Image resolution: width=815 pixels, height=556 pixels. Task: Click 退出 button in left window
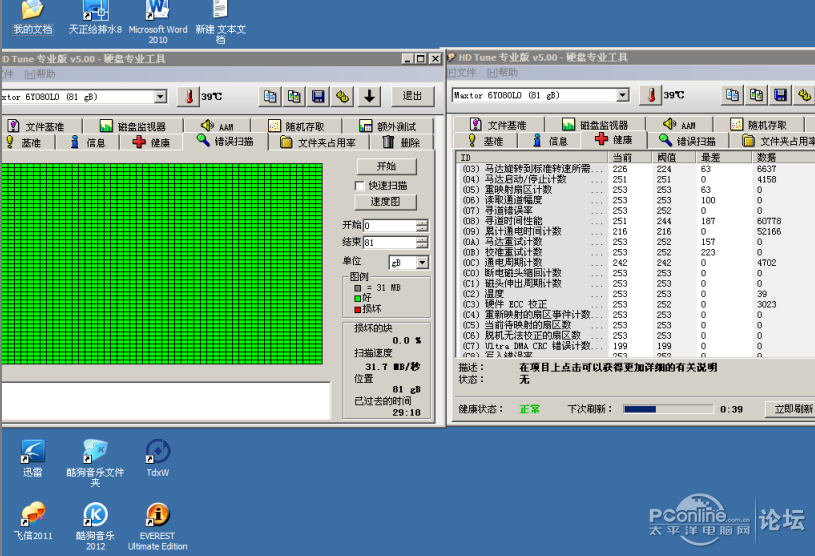tap(412, 96)
